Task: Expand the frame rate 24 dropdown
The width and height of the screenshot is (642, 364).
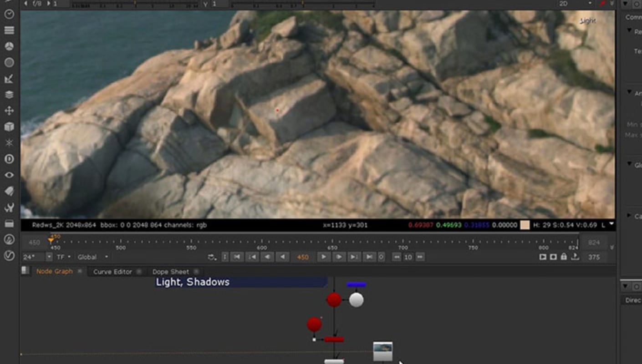Action: [x=49, y=257]
